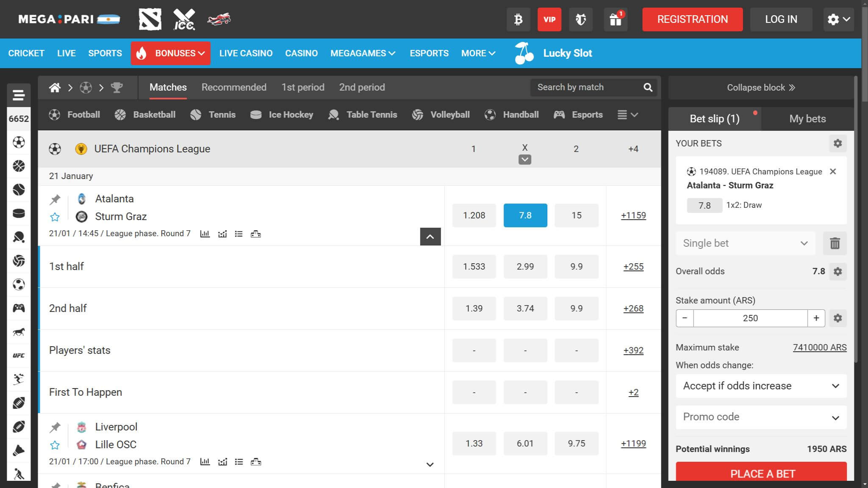Open bet slip settings gear beside YOUR BETS
Screen dimensions: 868x488
click(x=837, y=143)
